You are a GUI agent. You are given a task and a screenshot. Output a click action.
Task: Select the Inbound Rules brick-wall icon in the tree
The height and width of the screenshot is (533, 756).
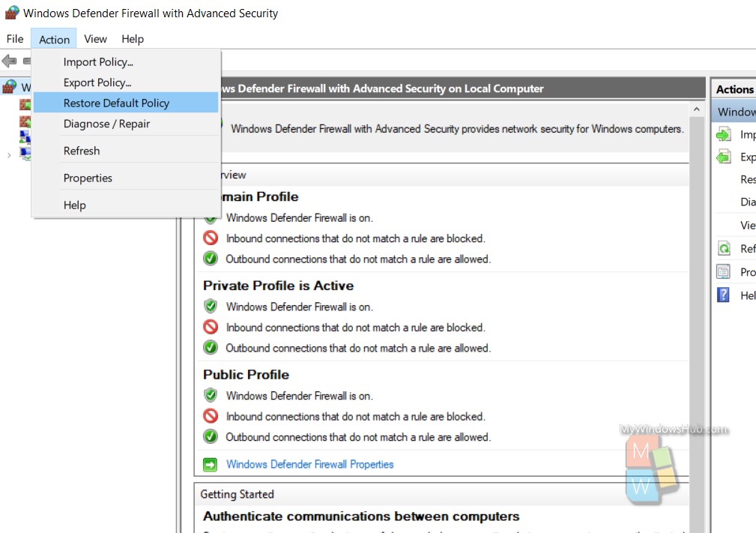click(25, 104)
